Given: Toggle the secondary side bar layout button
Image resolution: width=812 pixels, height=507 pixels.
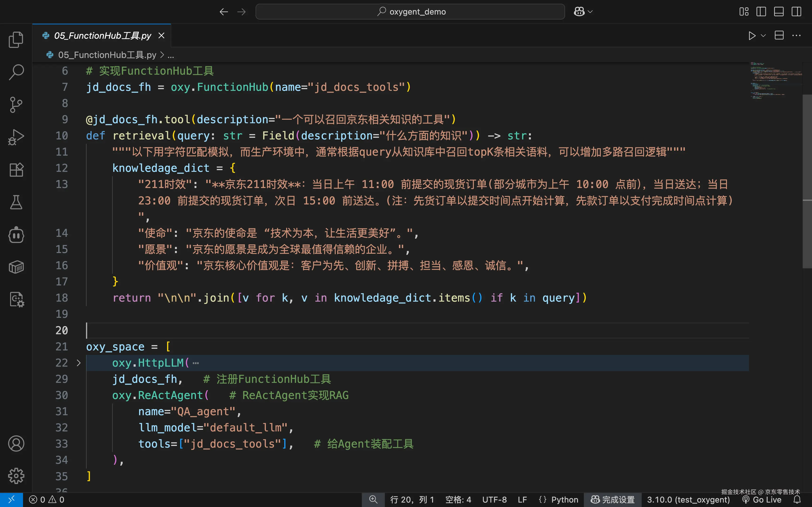Looking at the screenshot, I should [x=796, y=12].
